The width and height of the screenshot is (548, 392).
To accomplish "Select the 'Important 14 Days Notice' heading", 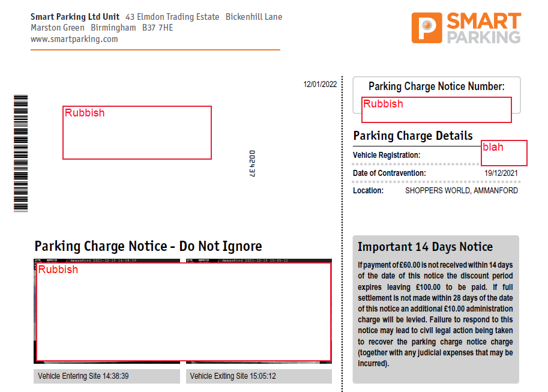I will coord(425,247).
